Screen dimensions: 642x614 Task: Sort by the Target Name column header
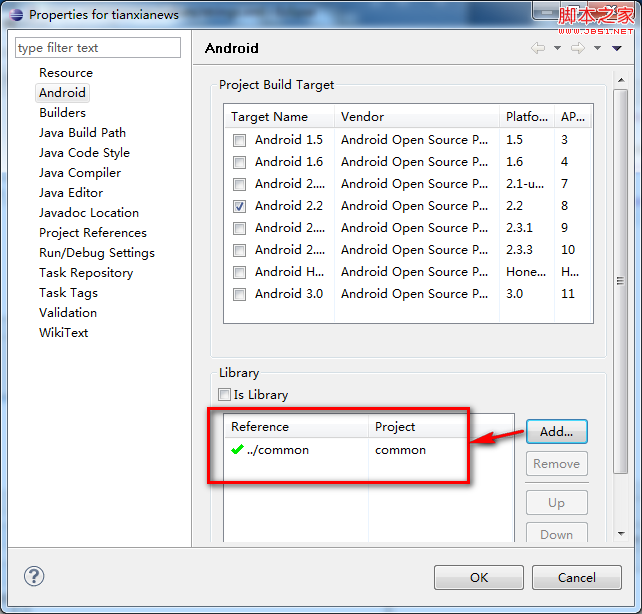pyautogui.click(x=280, y=117)
